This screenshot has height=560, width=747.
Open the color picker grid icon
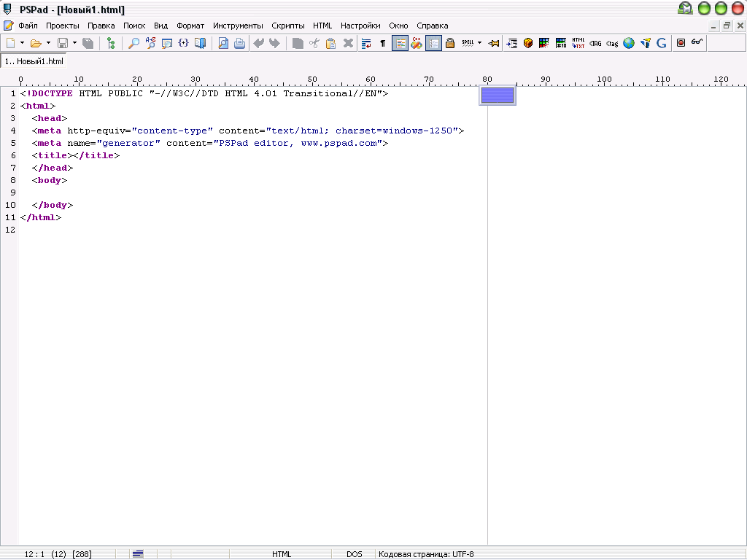[544, 43]
